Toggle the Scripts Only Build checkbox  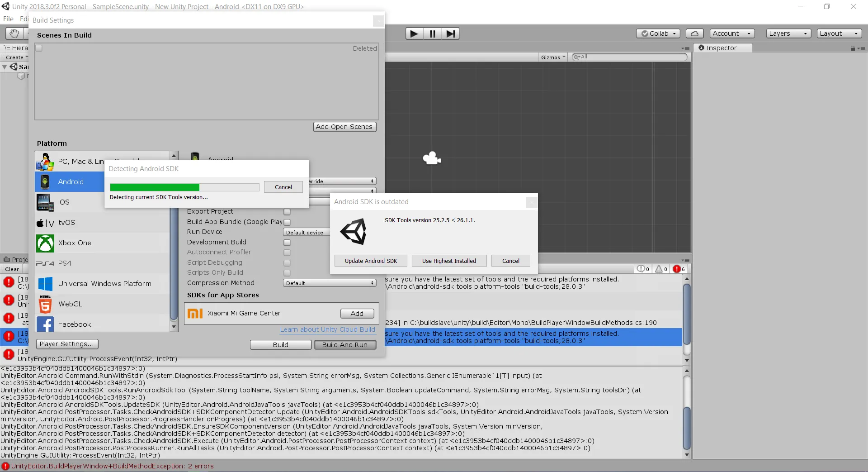[x=287, y=273]
